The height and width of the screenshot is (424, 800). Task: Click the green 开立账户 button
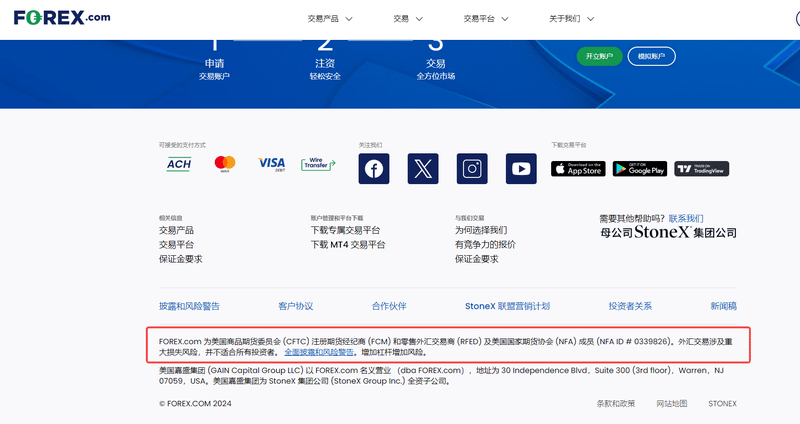coord(598,56)
